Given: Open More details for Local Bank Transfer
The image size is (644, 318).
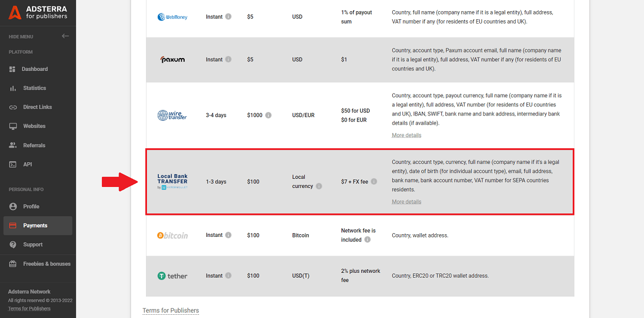Looking at the screenshot, I should coord(406,202).
